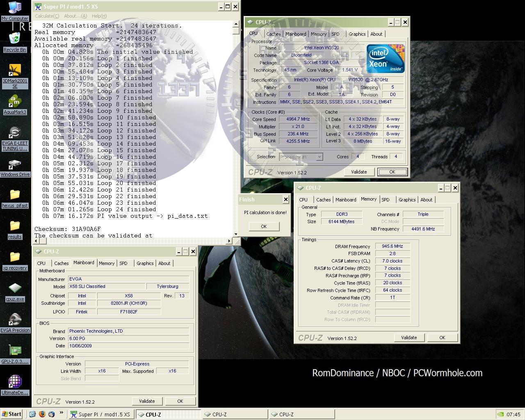The height and width of the screenshot is (420, 525).
Task: Click mainboard Model field X58 SLI Classified
Action: (106, 286)
